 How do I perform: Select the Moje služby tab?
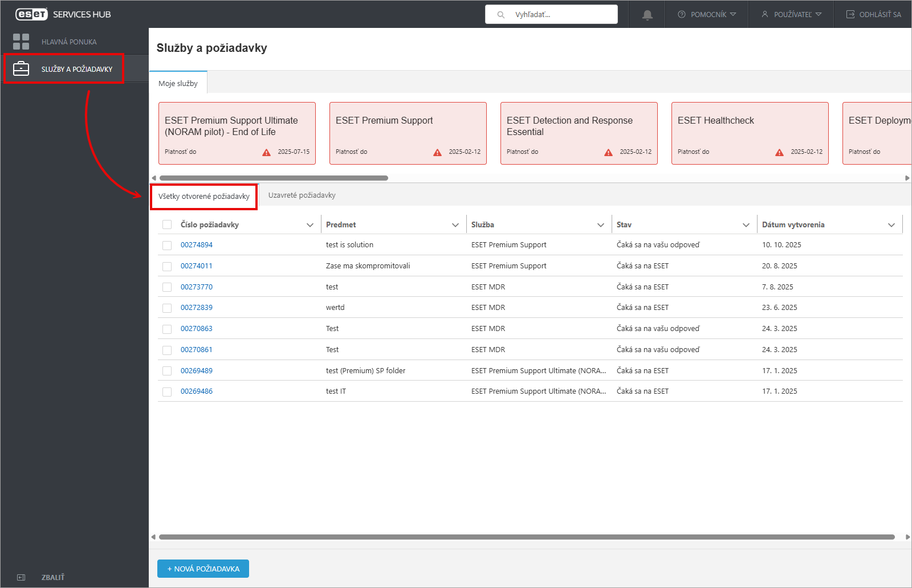coord(178,83)
